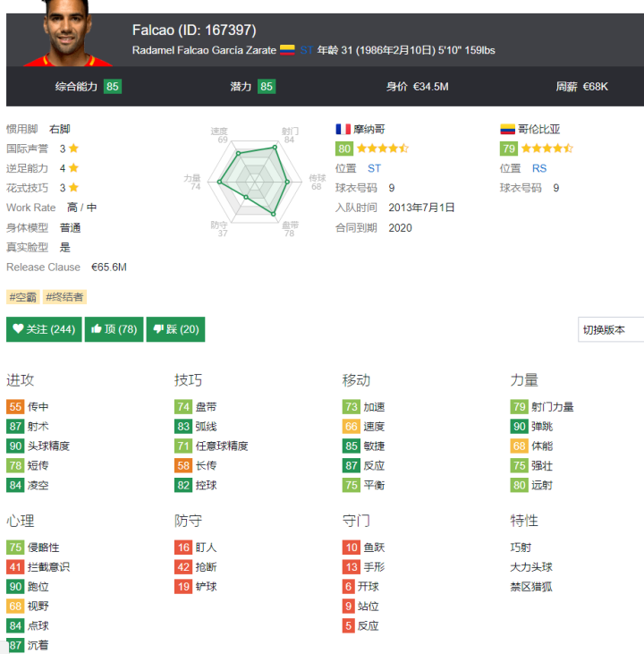This screenshot has width=644, height=654.
Task: Select the #终结者 tag
Action: coord(65,297)
